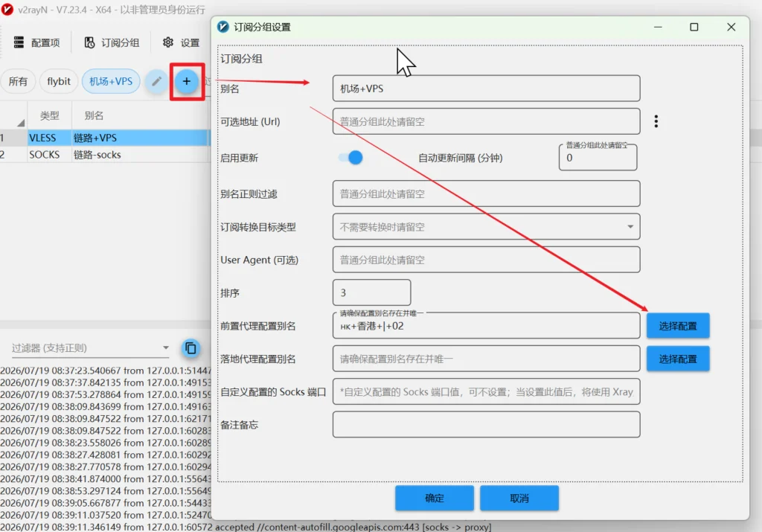
Task: Toggle the 启用更新 switch
Action: pyautogui.click(x=350, y=158)
